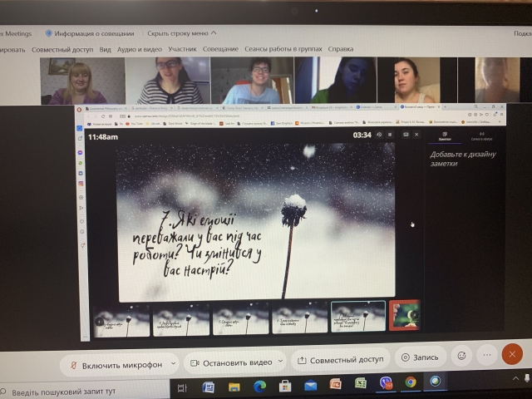The height and width of the screenshot is (399, 532).
Task: Open Chrome from taskbar
Action: click(411, 382)
